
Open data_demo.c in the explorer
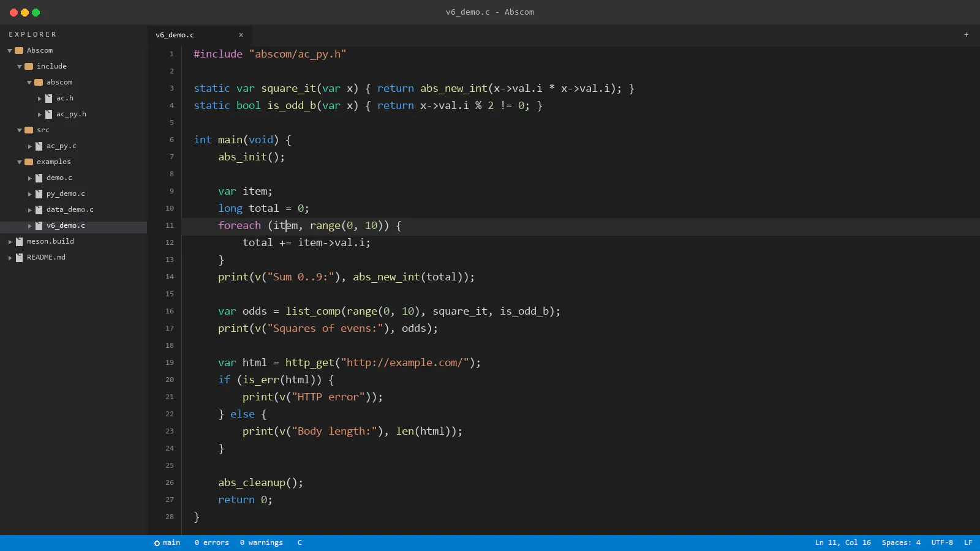pos(70,209)
